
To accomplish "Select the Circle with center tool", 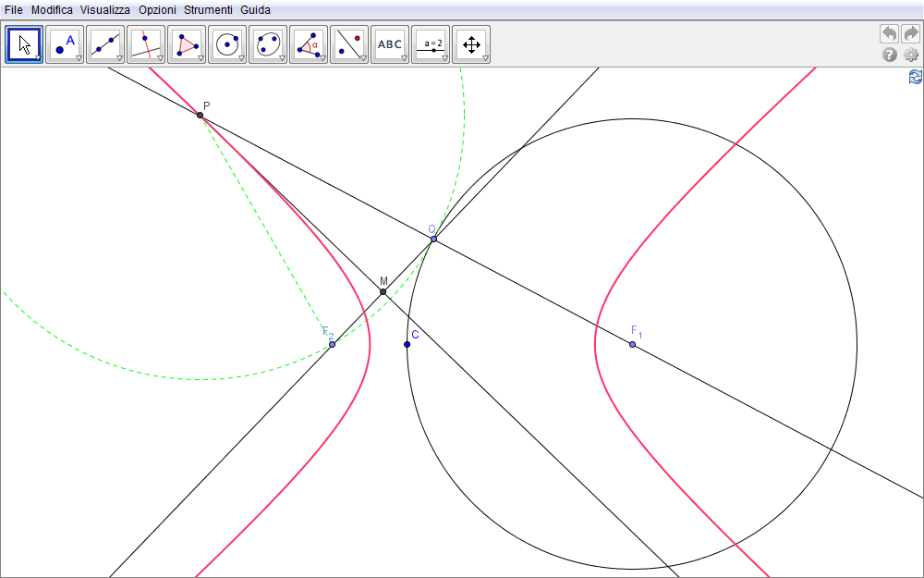I will tap(227, 43).
